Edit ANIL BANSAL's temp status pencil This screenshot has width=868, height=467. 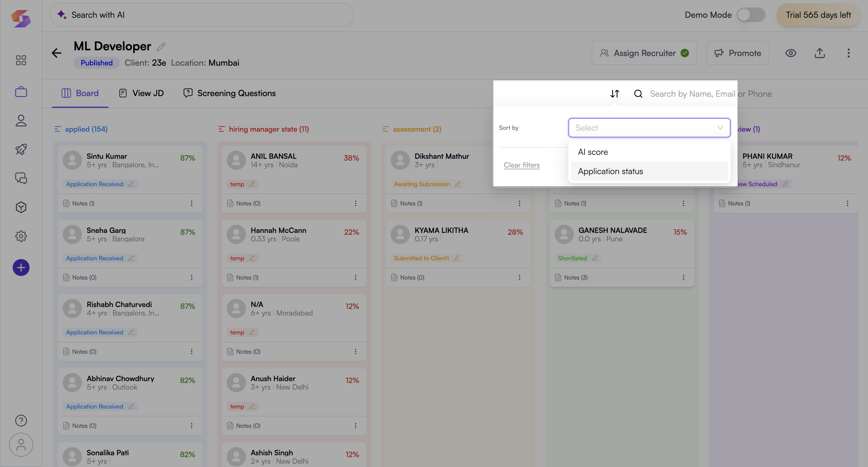click(252, 184)
